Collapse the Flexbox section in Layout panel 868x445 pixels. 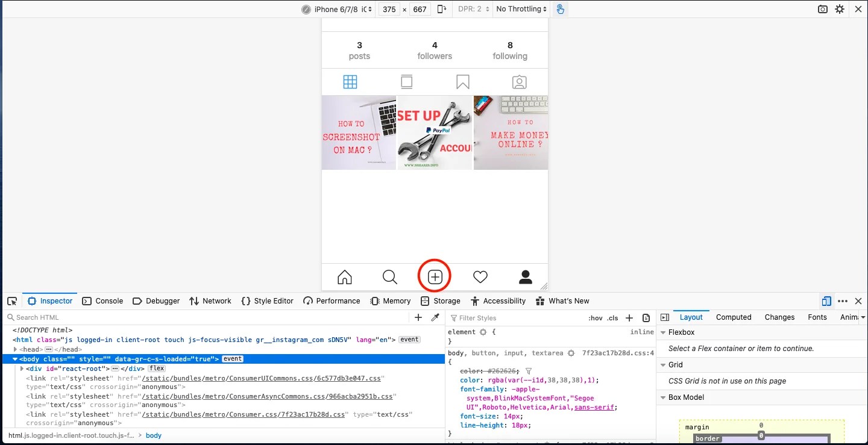663,332
